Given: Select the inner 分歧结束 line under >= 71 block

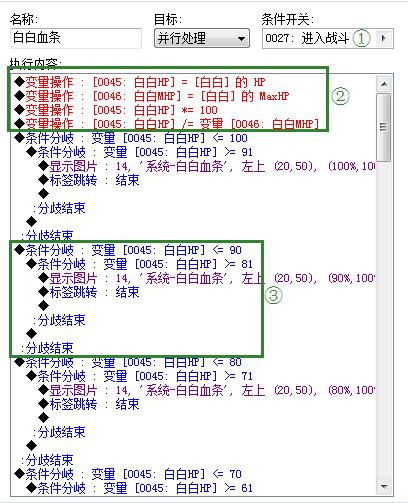Looking at the screenshot, I should [x=59, y=432].
